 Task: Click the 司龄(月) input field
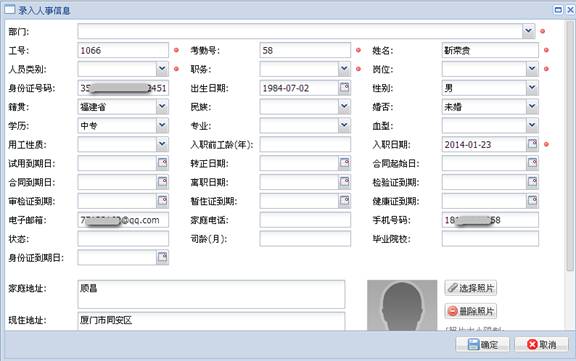[x=305, y=239]
